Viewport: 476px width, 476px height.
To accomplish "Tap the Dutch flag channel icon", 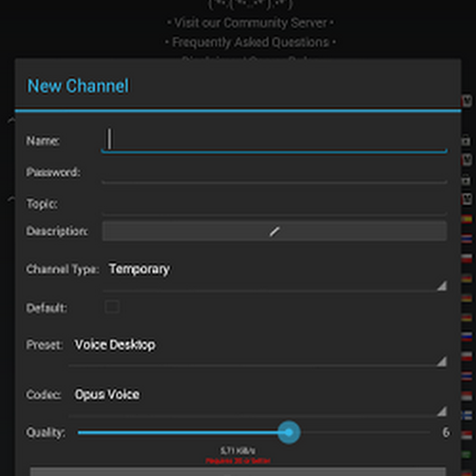I will coord(467,237).
